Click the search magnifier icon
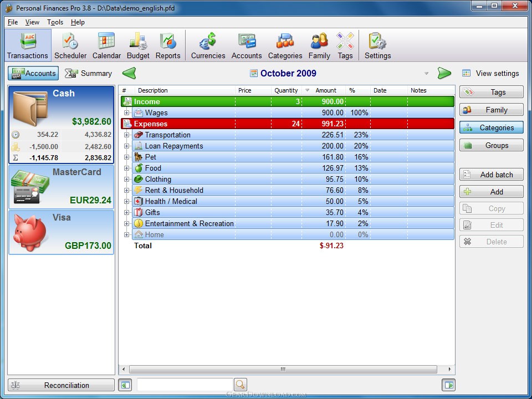 pos(240,385)
